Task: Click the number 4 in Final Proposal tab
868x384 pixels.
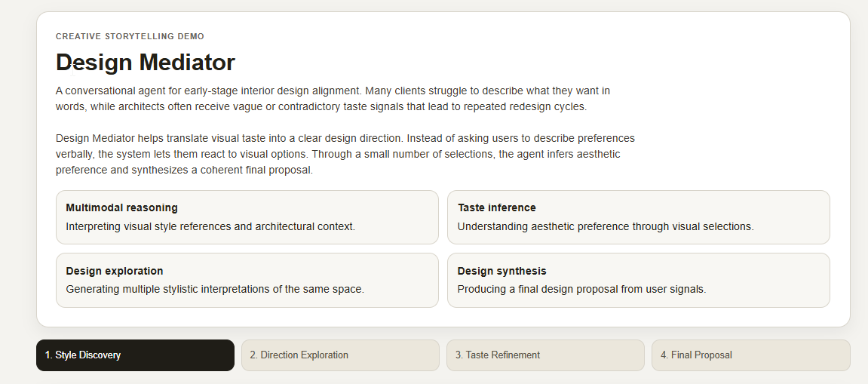Action: 664,355
